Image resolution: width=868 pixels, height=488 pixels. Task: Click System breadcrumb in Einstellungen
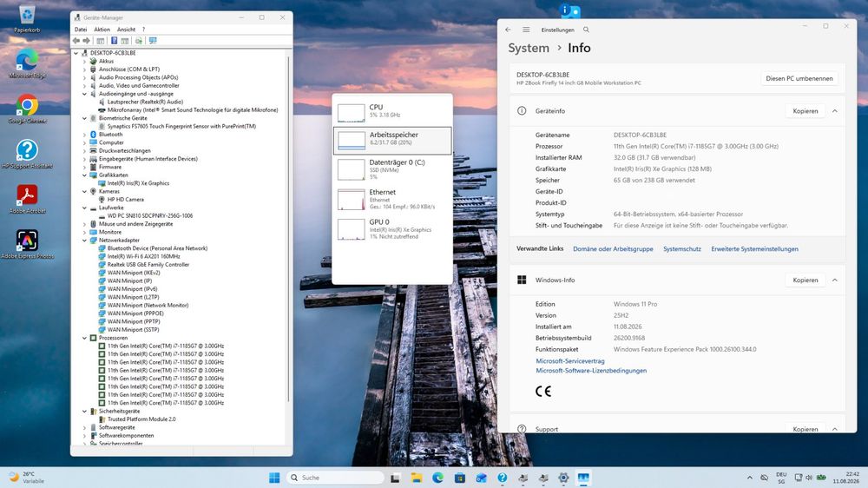(x=529, y=48)
